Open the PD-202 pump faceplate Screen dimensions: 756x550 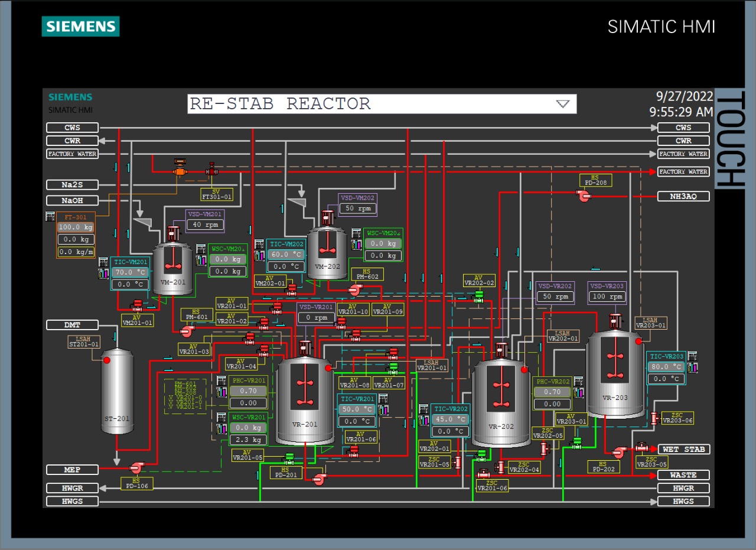pos(618,453)
